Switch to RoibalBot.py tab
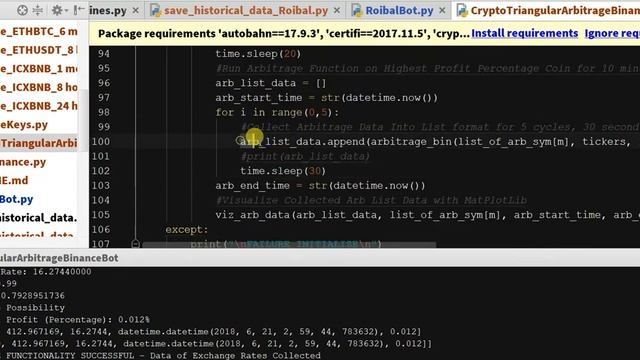 pos(399,11)
